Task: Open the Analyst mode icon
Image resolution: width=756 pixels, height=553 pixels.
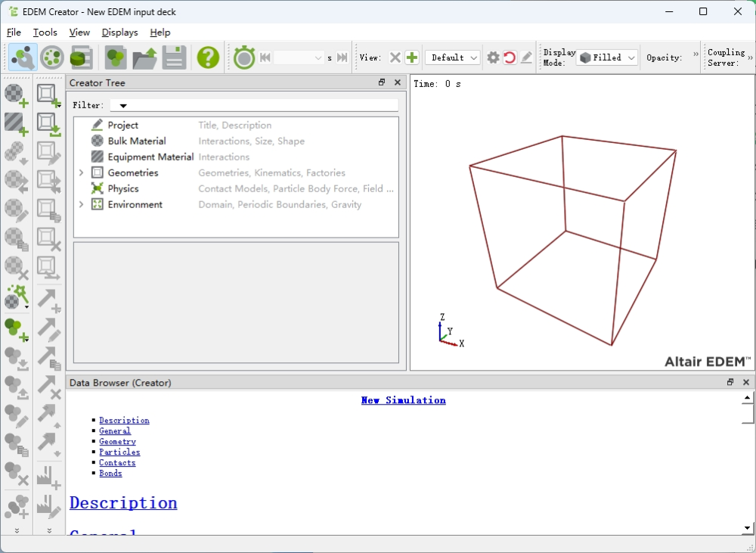Action: coord(81,57)
